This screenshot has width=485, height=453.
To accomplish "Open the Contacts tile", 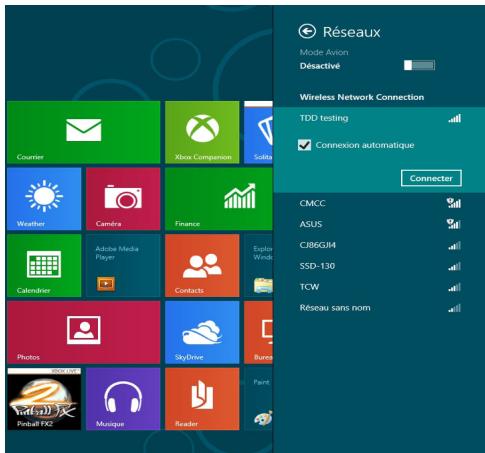I will 202,266.
